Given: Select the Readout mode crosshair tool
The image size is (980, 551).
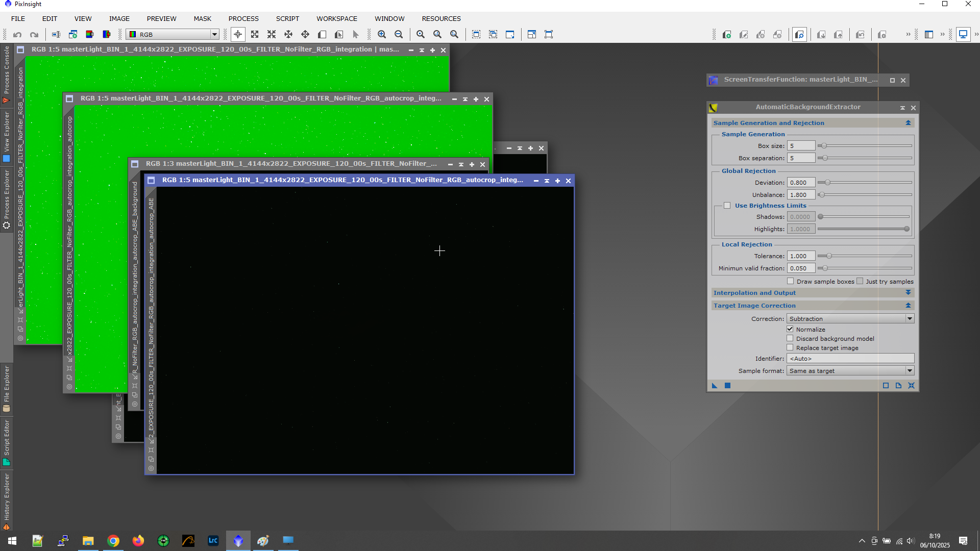Looking at the screenshot, I should pos(238,35).
